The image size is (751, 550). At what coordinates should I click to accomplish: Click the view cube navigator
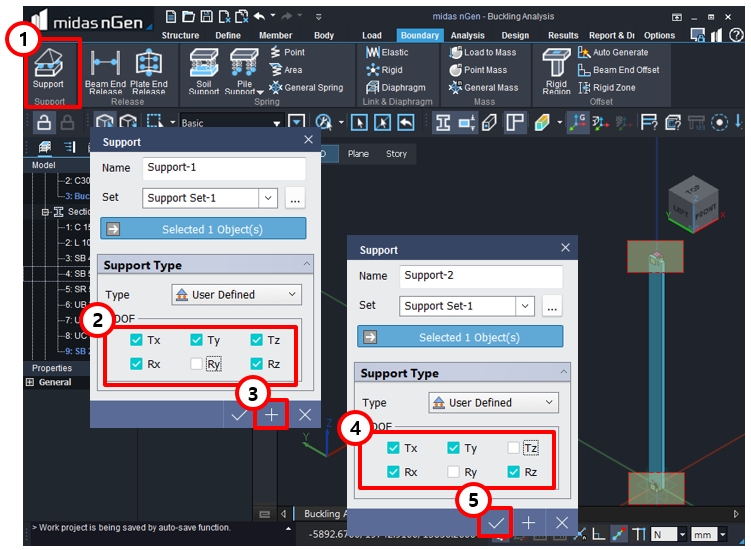point(693,206)
